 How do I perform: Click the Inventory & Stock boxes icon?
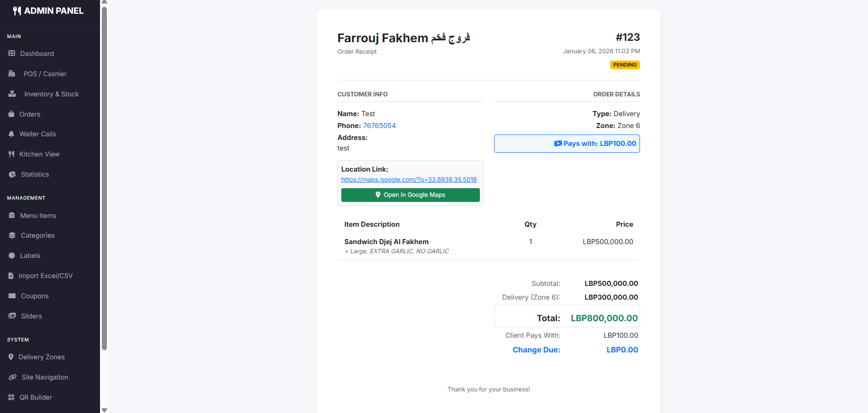(12, 94)
